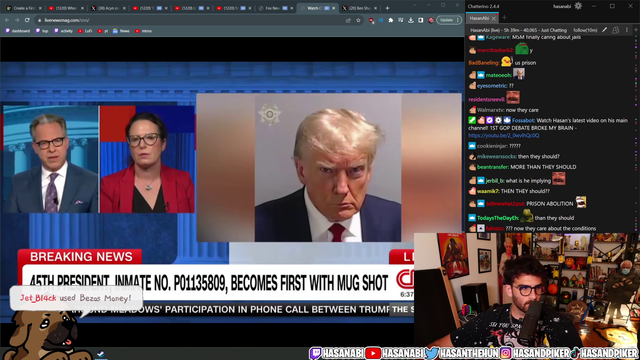
Task: Open the dashboard bookmark
Action: pyautogui.click(x=17, y=31)
